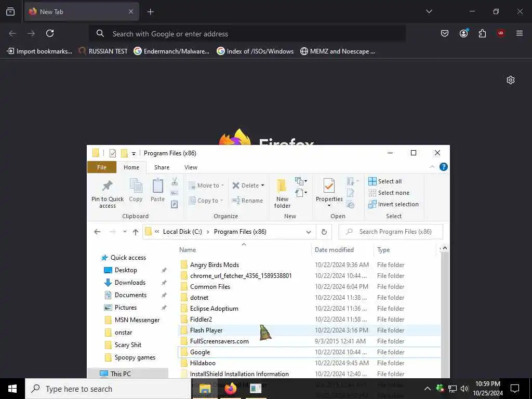Open Firefox New Tab settings gear
This screenshot has height=399, width=532.
click(x=510, y=80)
